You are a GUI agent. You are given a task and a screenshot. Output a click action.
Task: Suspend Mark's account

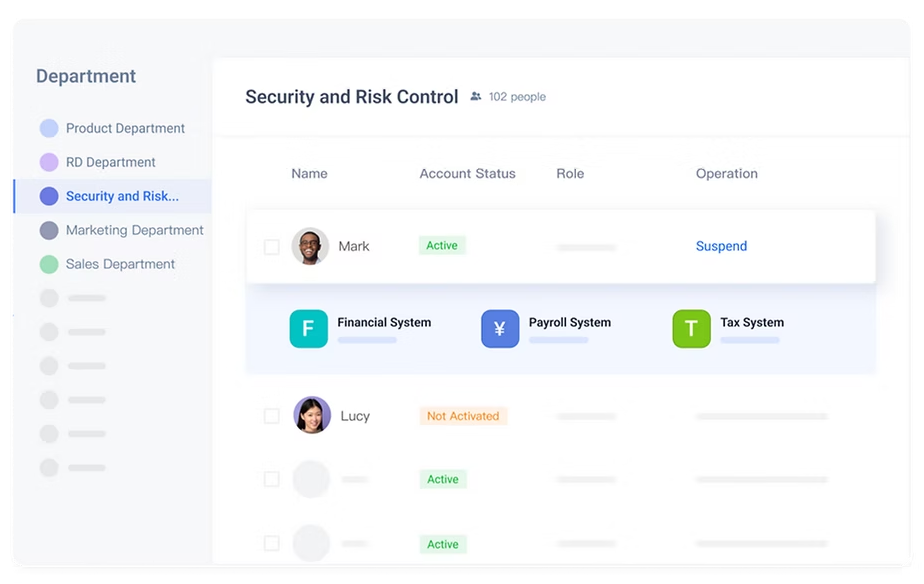point(721,246)
